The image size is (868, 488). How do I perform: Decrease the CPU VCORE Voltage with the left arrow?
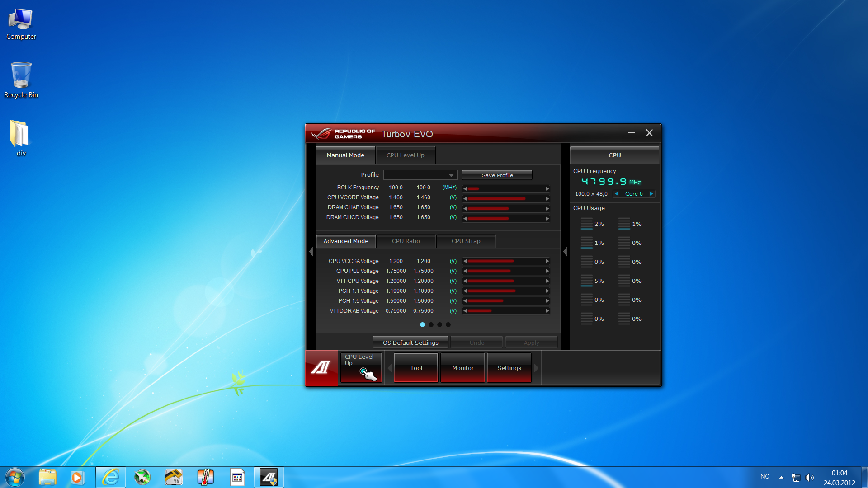(465, 198)
